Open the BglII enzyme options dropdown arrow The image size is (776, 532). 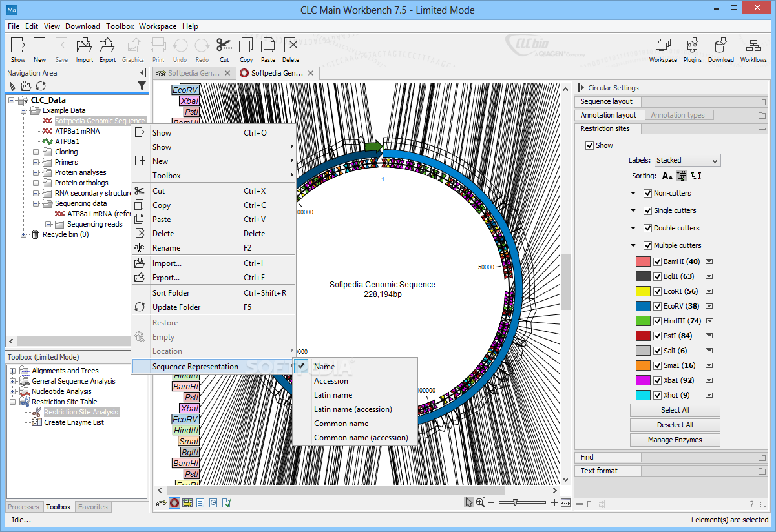tap(709, 276)
